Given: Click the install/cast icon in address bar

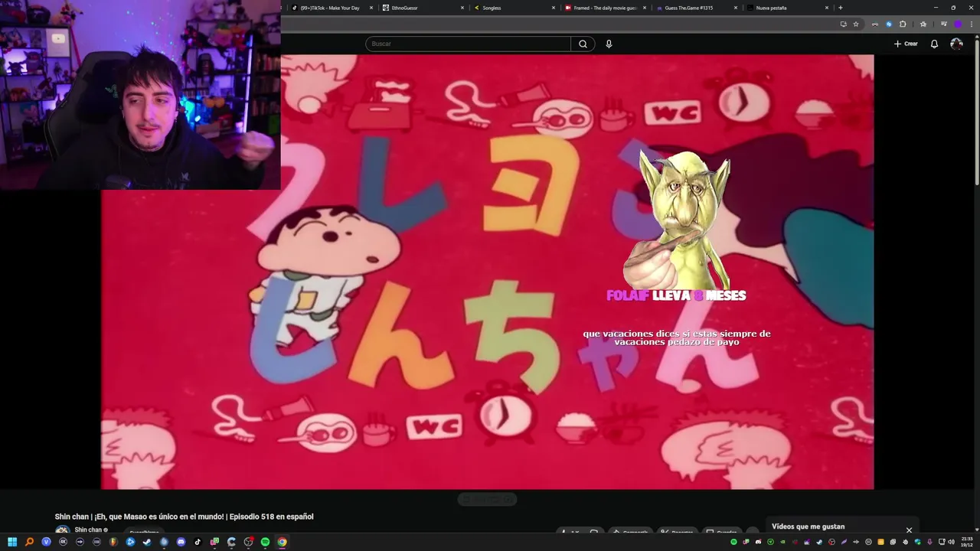Looking at the screenshot, I should pyautogui.click(x=843, y=24).
